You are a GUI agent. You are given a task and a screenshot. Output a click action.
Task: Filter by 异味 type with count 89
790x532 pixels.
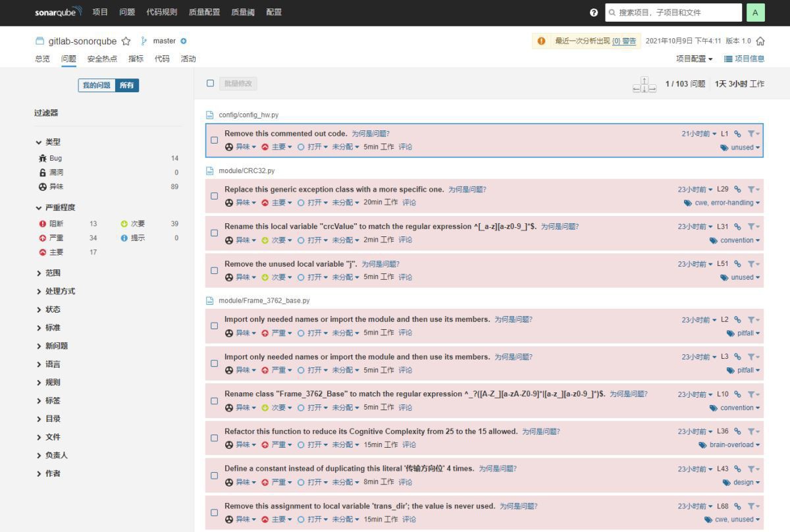(x=108, y=187)
